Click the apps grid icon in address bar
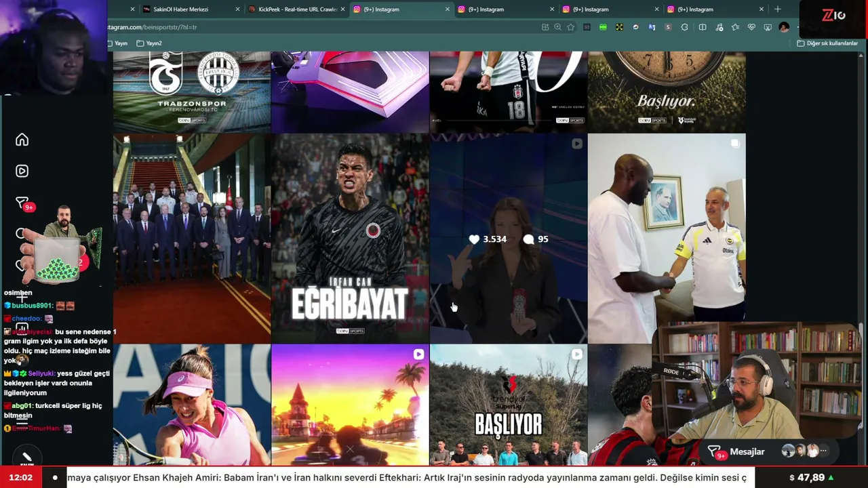 (545, 27)
